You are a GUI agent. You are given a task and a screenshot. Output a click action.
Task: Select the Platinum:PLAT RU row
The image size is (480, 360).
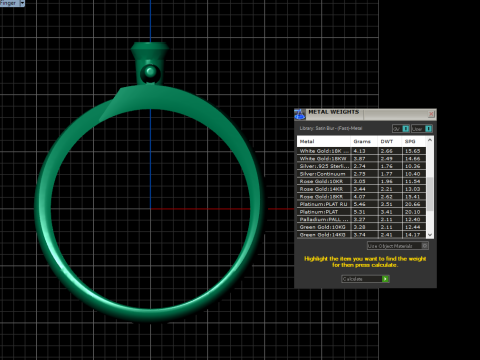pyautogui.click(x=361, y=204)
